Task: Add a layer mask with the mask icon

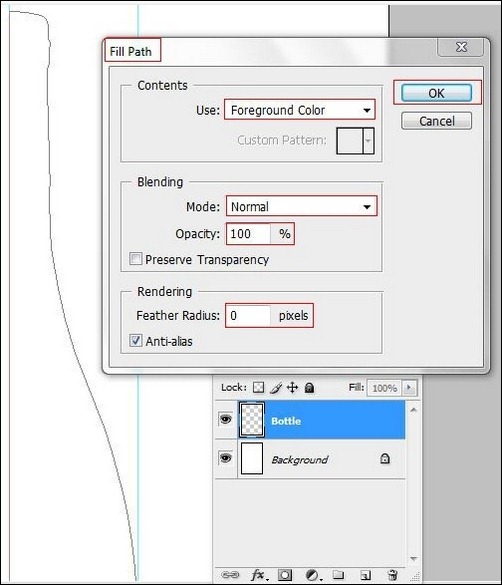Action: 285,575
